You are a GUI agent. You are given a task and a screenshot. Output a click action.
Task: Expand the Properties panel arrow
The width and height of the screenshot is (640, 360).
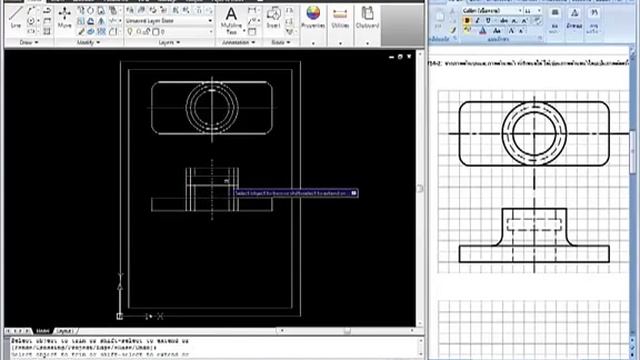[x=313, y=43]
